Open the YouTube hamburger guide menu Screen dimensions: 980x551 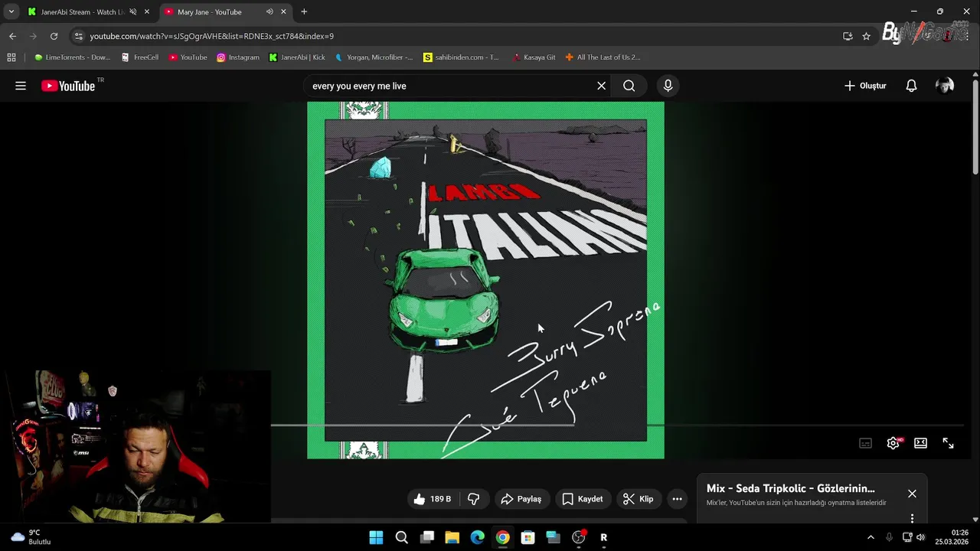pos(21,86)
